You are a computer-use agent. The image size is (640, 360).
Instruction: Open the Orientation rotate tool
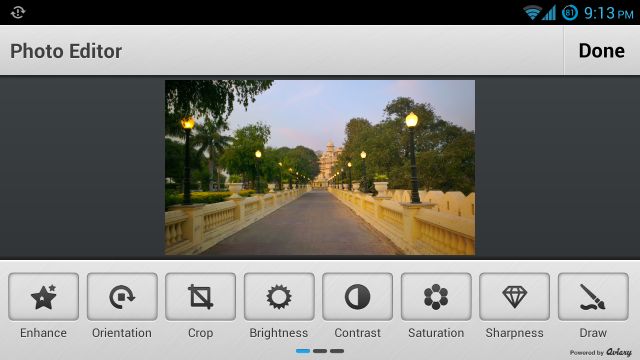(x=122, y=297)
